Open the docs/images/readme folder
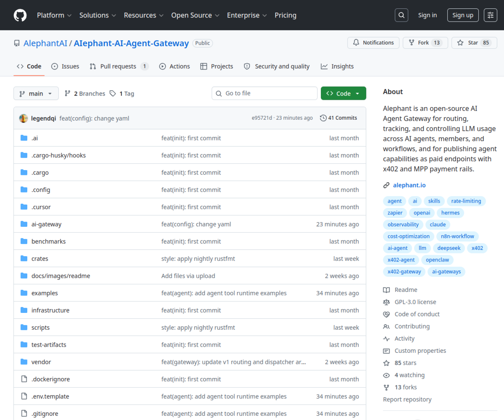The height and width of the screenshot is (420, 504). tap(61, 276)
